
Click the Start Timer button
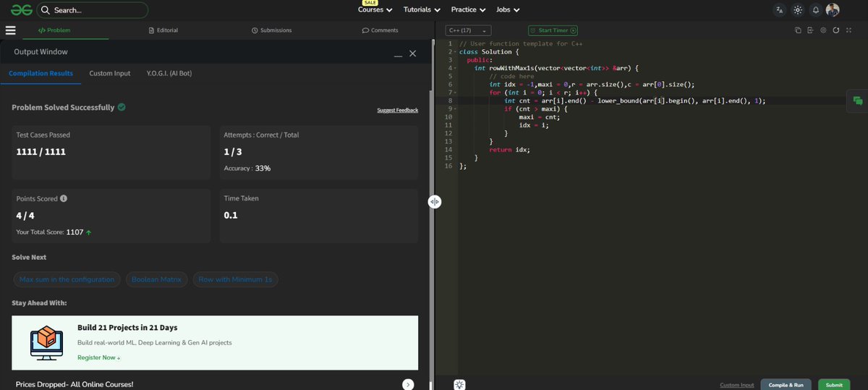click(x=553, y=30)
